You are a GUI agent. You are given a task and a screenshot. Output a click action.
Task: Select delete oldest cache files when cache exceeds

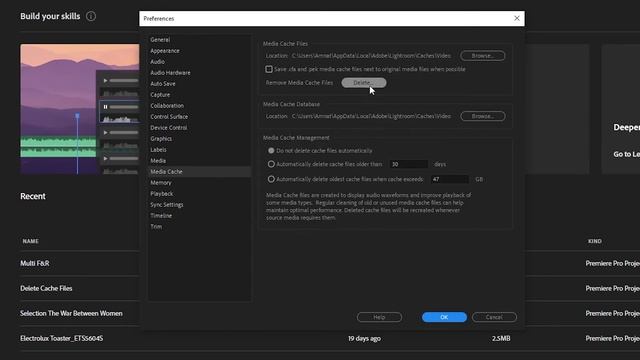point(271,179)
